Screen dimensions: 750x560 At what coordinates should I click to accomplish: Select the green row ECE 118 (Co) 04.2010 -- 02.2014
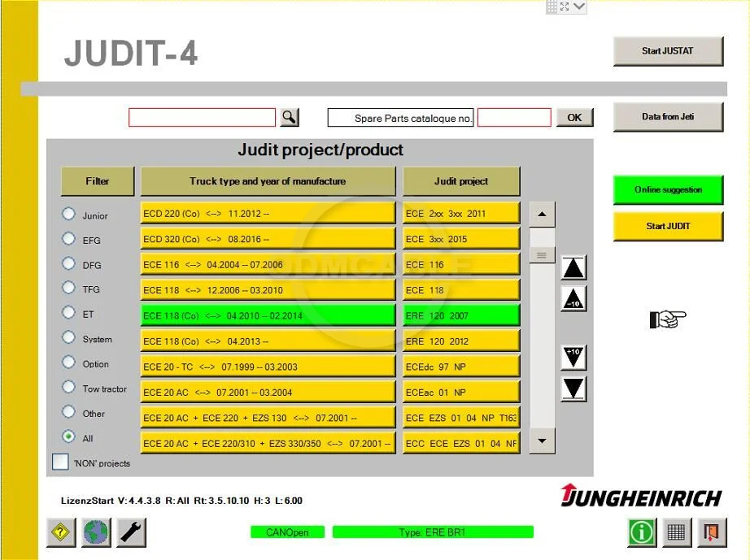click(x=268, y=315)
